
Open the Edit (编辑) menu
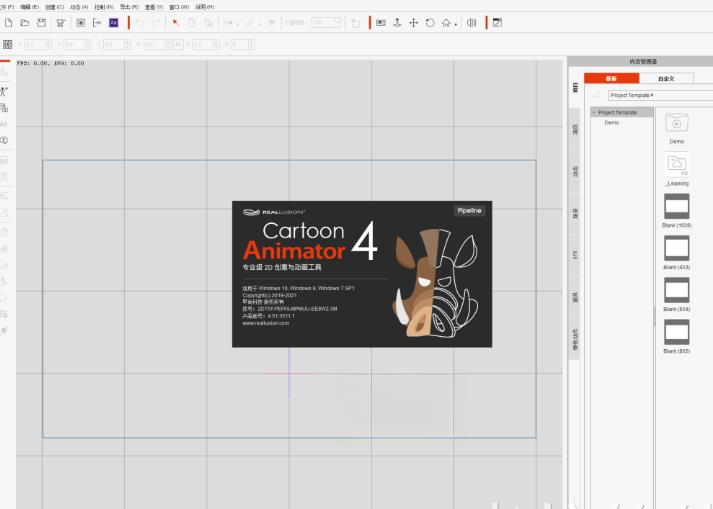[29, 7]
